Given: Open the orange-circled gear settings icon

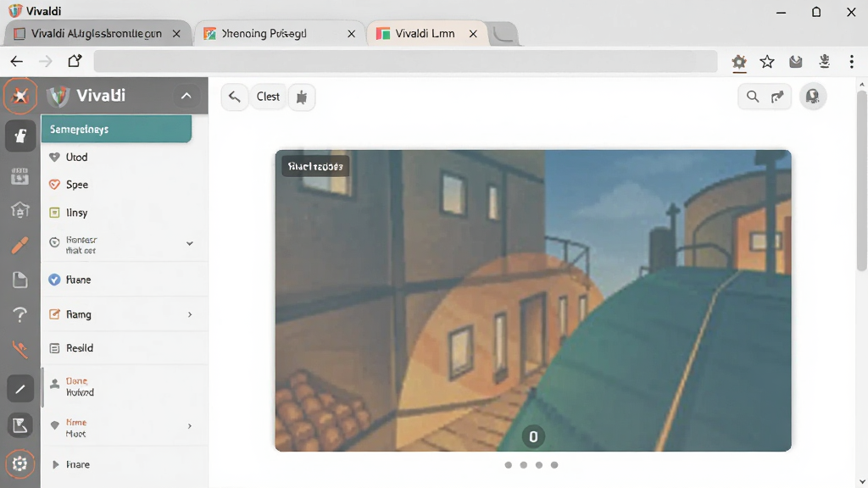Looking at the screenshot, I should pos(20,463).
